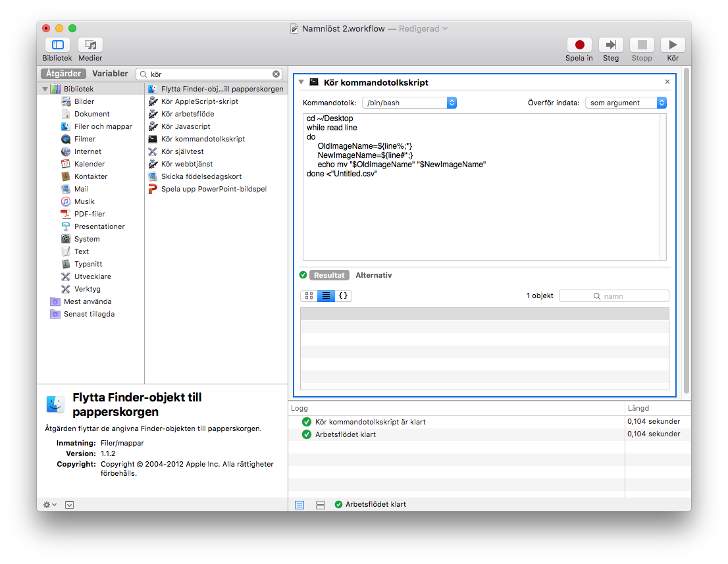The height and width of the screenshot is (564, 728).
Task: Open Överför indata som argument dropdown
Action: coord(626,103)
